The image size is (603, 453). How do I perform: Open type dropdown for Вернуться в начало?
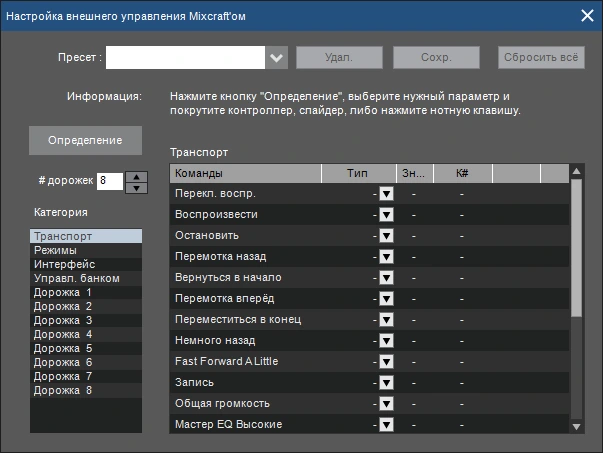point(386,278)
